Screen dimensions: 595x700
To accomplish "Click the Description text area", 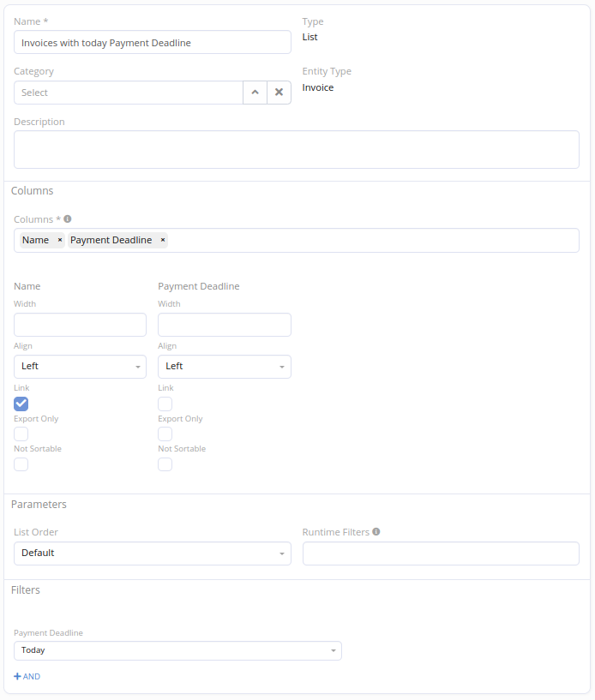I will point(296,149).
